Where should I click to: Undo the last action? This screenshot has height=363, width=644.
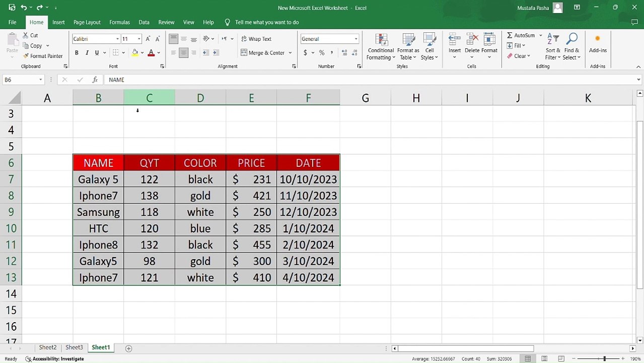[x=24, y=8]
